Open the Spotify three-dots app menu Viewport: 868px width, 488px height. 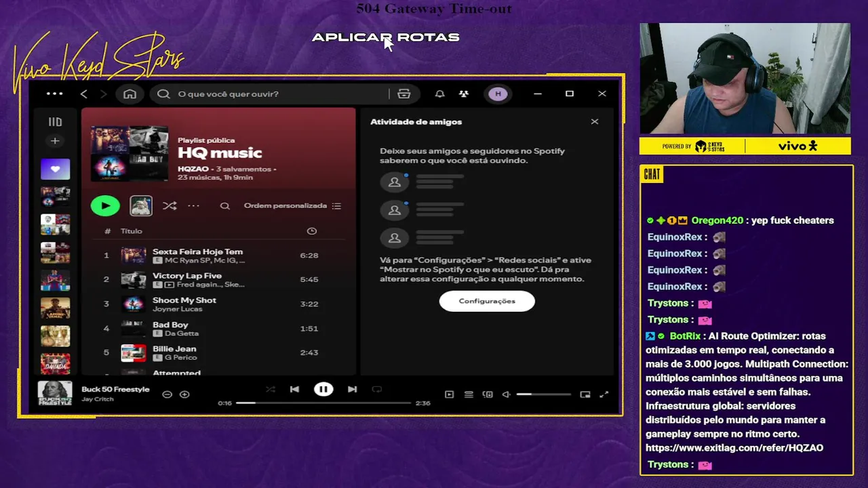[54, 94]
